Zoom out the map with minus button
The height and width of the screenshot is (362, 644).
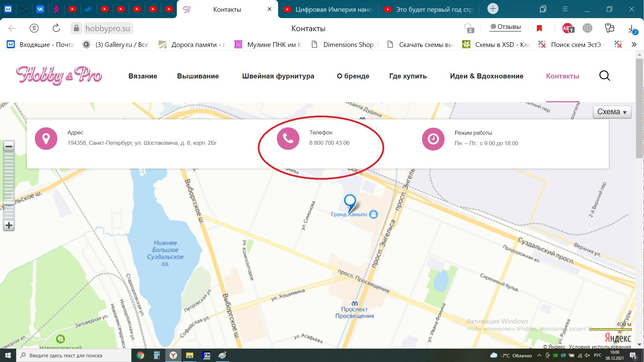tap(9, 146)
